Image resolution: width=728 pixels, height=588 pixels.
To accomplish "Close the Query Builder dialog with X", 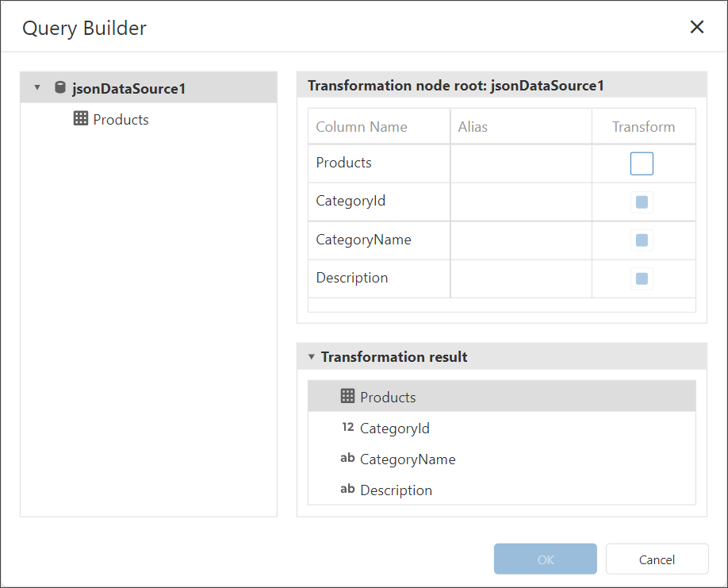I will pyautogui.click(x=696, y=28).
